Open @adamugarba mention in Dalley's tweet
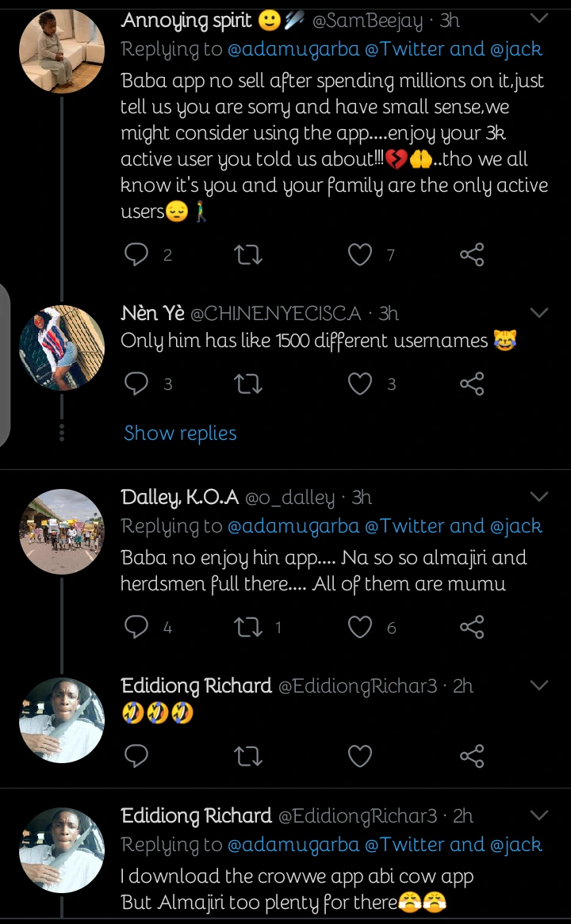This screenshot has height=924, width=571. (x=293, y=526)
